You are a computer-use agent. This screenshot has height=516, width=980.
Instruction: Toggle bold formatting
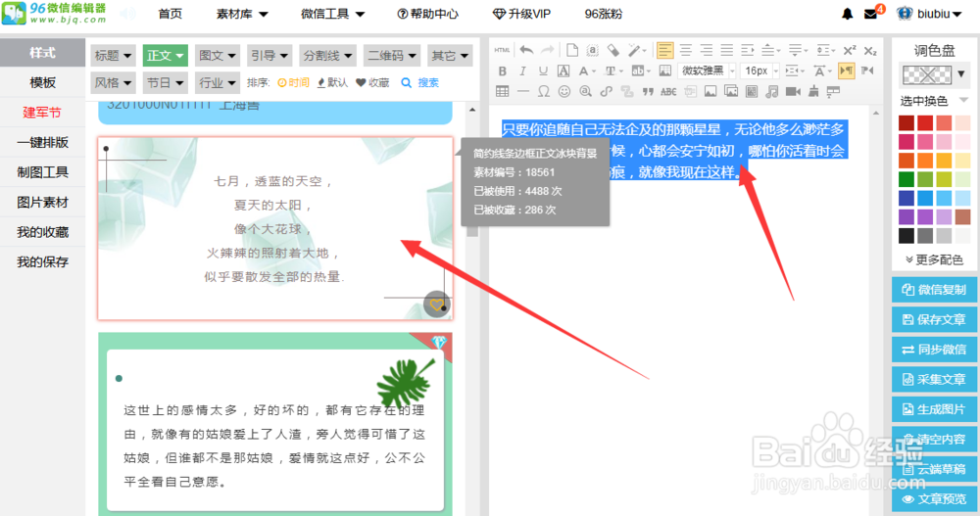pos(502,70)
